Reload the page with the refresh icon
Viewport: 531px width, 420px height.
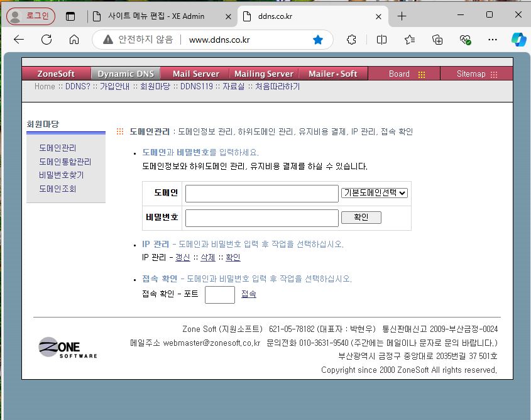(47, 40)
